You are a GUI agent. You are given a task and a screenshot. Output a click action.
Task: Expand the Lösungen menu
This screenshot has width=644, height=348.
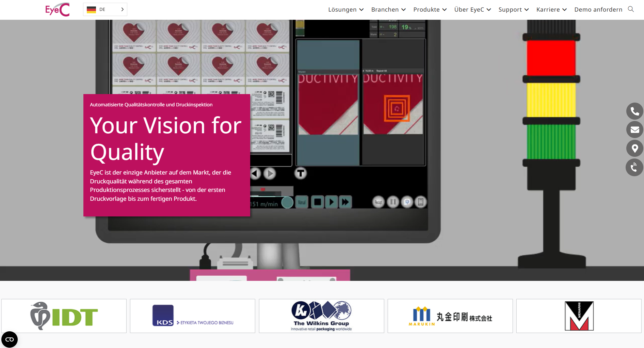[x=346, y=10]
